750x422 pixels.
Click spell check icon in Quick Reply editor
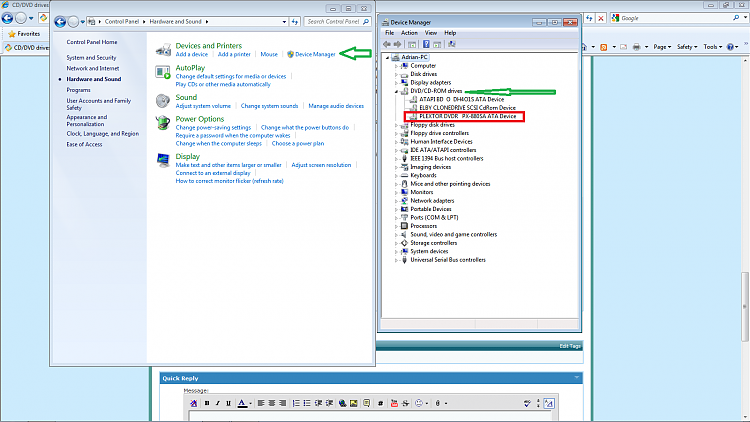527,403
